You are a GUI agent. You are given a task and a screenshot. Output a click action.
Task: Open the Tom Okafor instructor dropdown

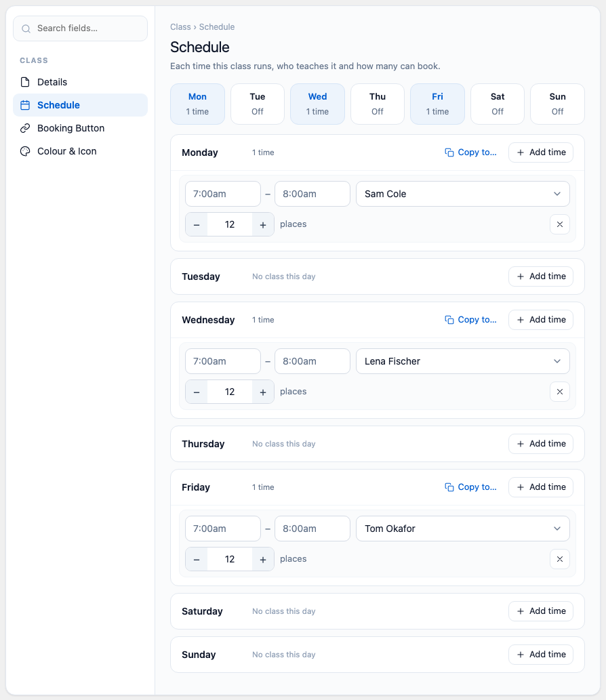[x=463, y=529]
